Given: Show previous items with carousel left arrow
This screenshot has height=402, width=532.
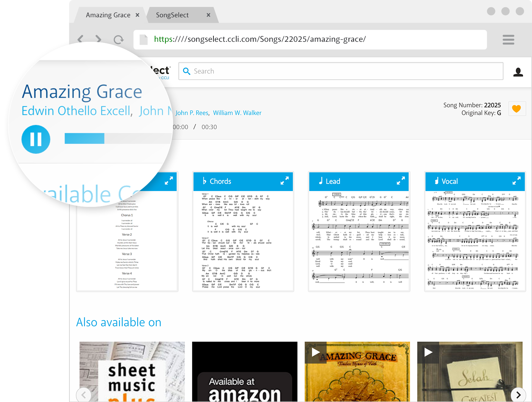Looking at the screenshot, I should pyautogui.click(x=84, y=395).
